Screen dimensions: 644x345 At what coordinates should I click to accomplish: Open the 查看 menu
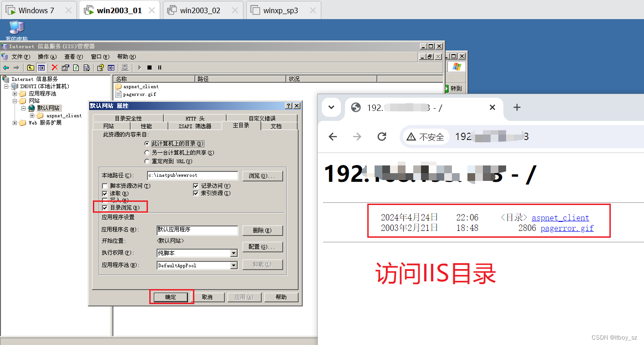73,57
